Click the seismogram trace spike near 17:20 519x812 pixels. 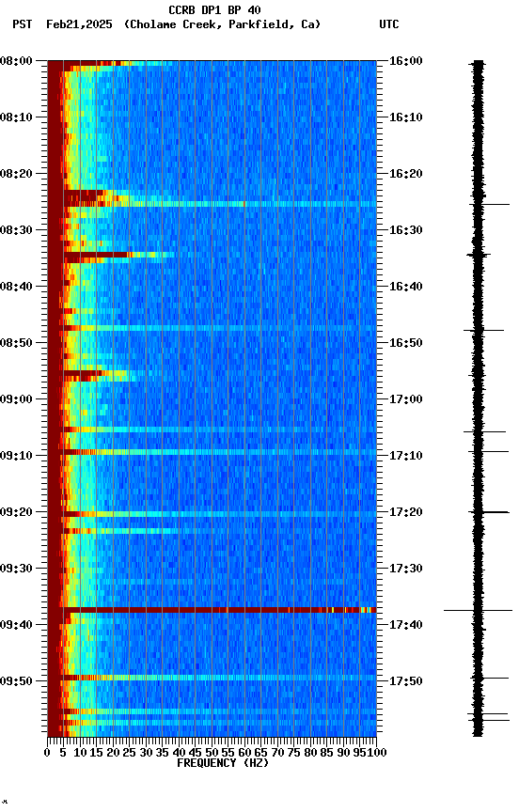489,512
